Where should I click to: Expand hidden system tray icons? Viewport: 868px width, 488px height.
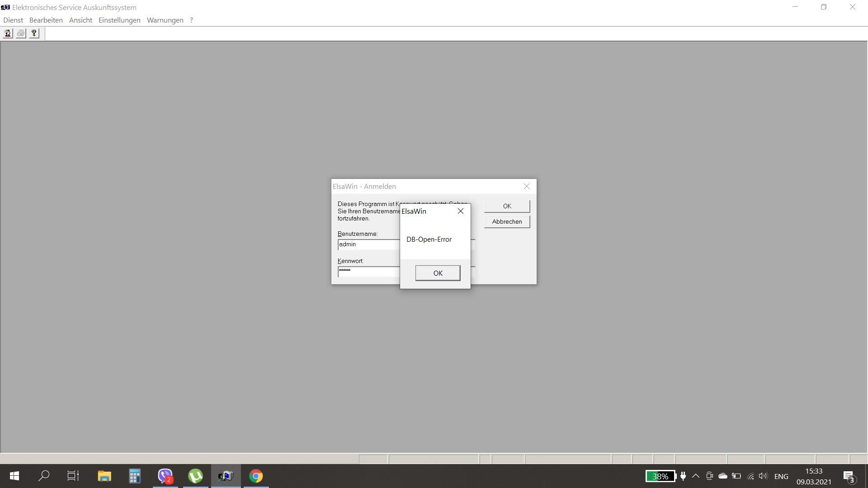(x=696, y=476)
